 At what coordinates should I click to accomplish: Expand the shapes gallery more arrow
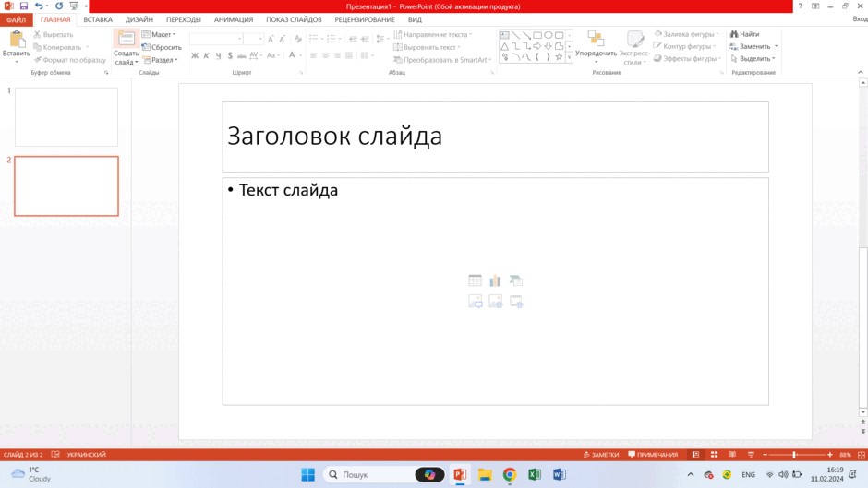click(569, 57)
